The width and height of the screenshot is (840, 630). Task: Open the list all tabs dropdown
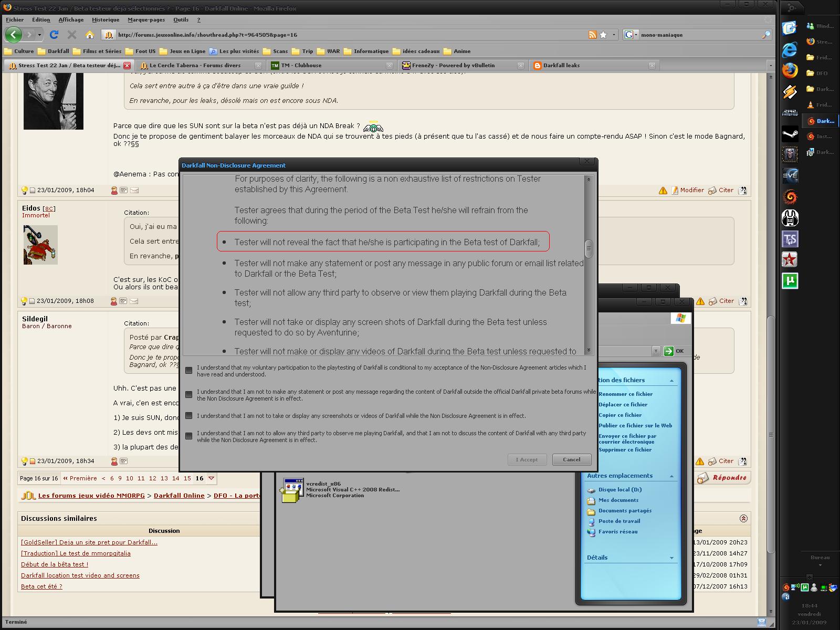pos(770,66)
